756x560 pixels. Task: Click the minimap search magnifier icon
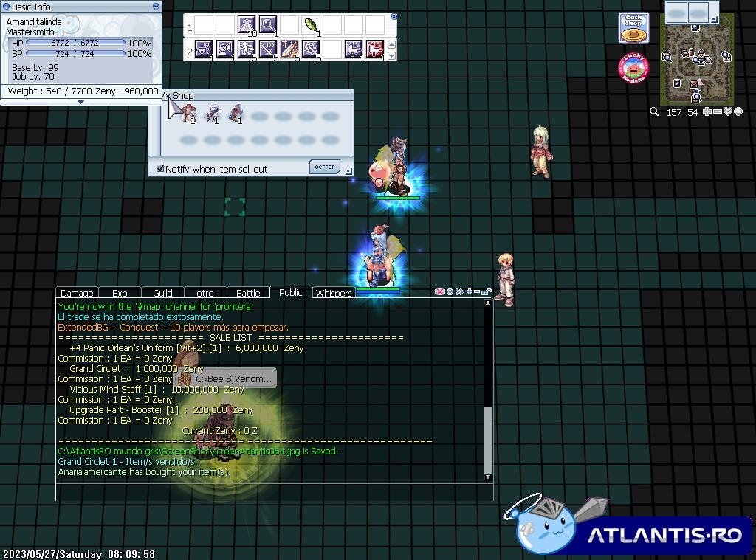tap(654, 112)
